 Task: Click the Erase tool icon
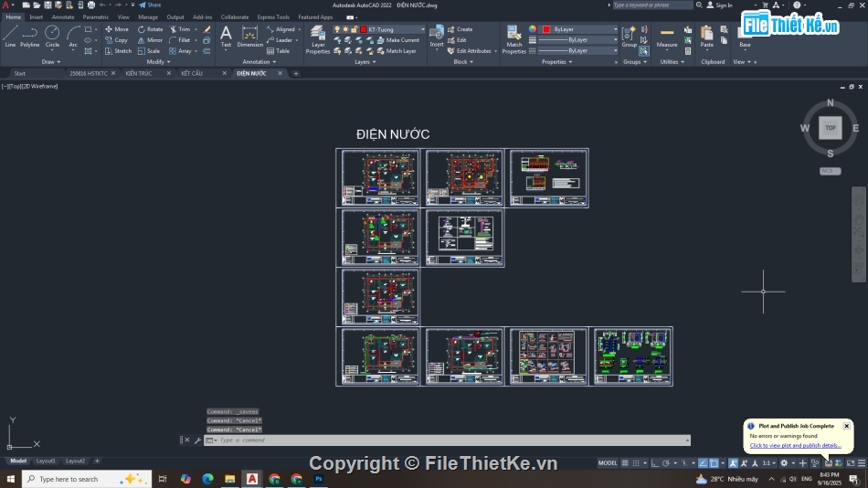click(206, 29)
